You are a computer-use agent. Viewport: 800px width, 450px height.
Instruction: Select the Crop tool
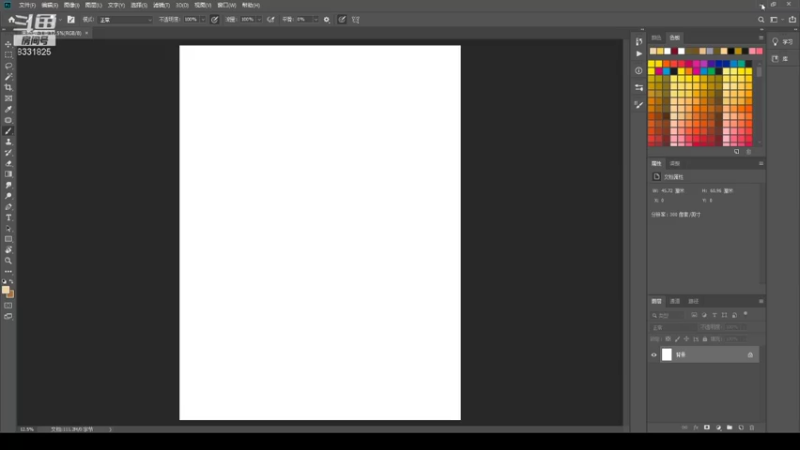(x=8, y=87)
